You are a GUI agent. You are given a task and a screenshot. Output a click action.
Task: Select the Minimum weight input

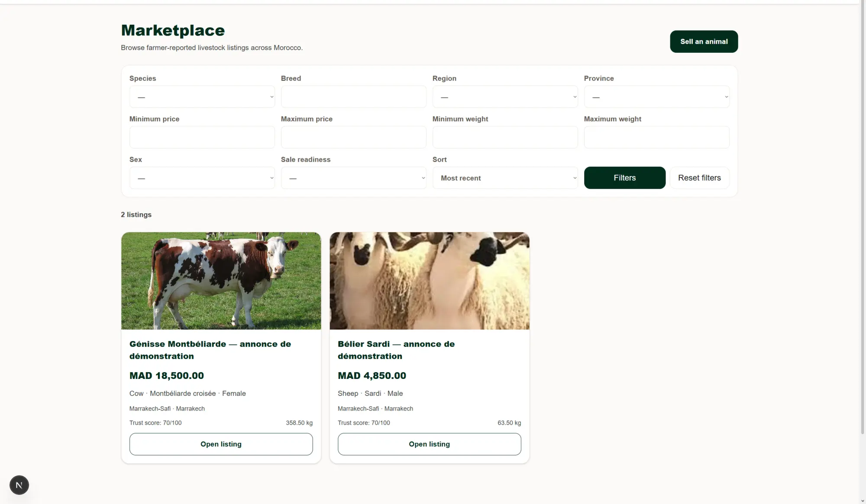coord(505,137)
